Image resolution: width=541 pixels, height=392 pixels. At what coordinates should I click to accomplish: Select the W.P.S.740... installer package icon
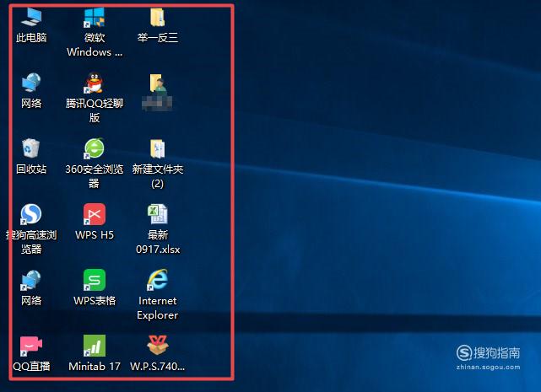[158, 345]
